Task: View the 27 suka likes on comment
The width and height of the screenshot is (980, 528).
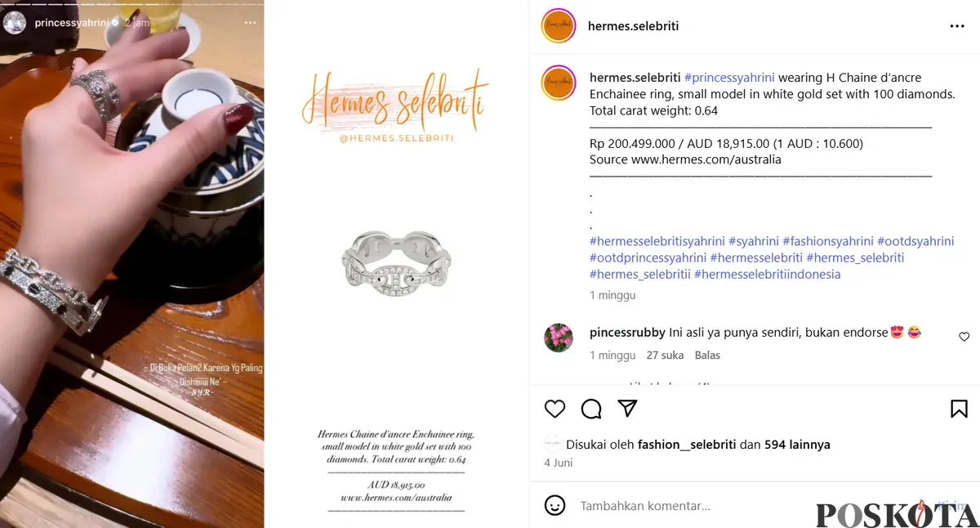Action: click(x=665, y=356)
